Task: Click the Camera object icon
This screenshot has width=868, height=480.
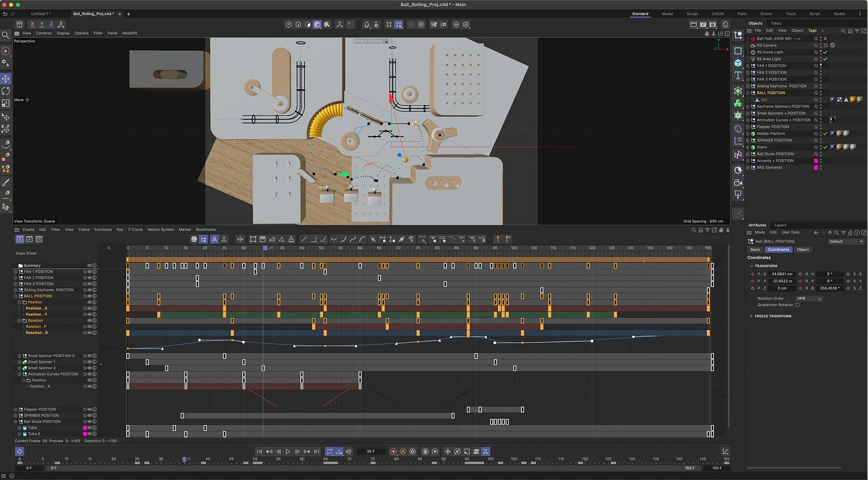Action: (738, 183)
